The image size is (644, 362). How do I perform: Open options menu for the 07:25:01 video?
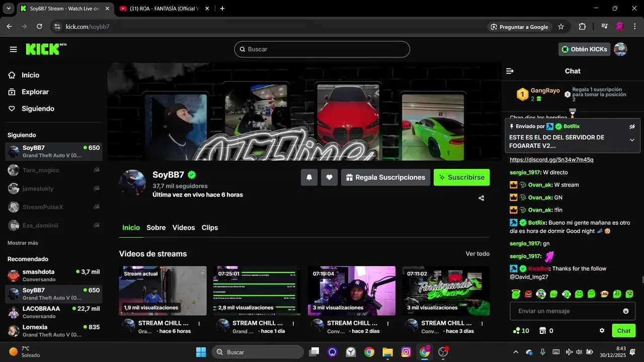pos(293,324)
